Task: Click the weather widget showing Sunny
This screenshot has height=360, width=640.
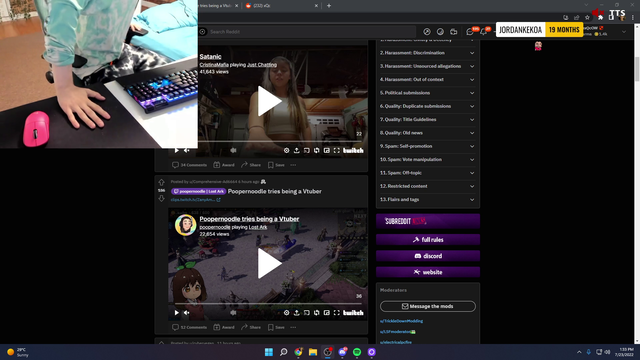Action: coord(18,352)
